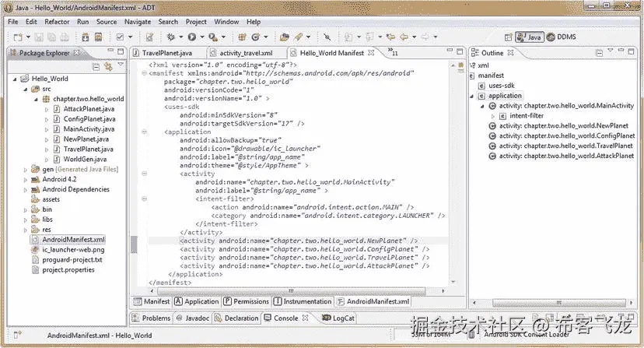Switch to the activity_travel.xml editor tab

[x=246, y=53]
